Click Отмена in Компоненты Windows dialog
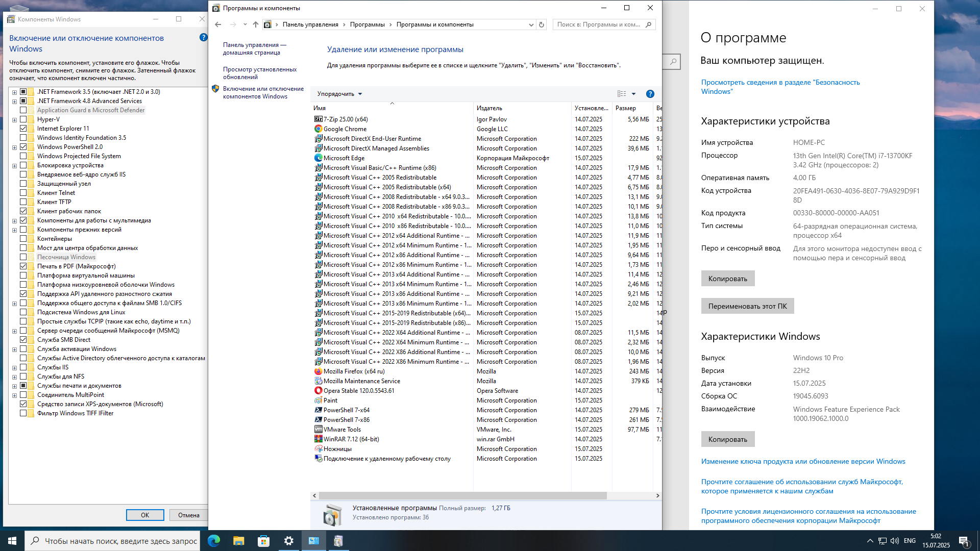The height and width of the screenshot is (551, 980). click(188, 515)
